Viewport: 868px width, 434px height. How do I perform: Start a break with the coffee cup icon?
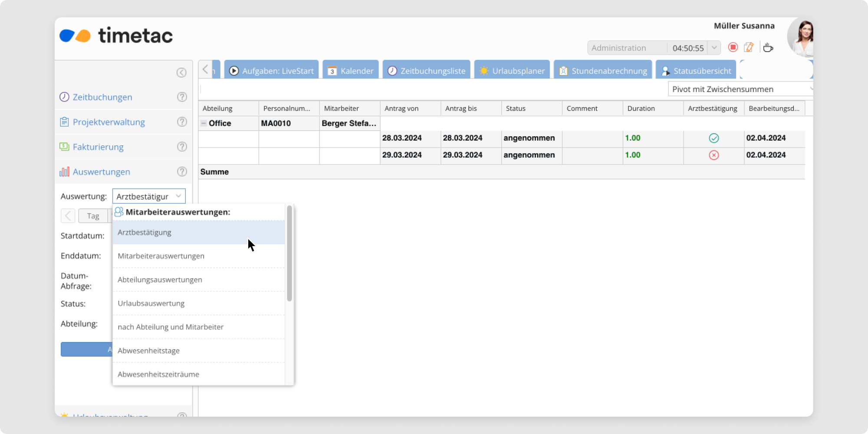click(768, 47)
